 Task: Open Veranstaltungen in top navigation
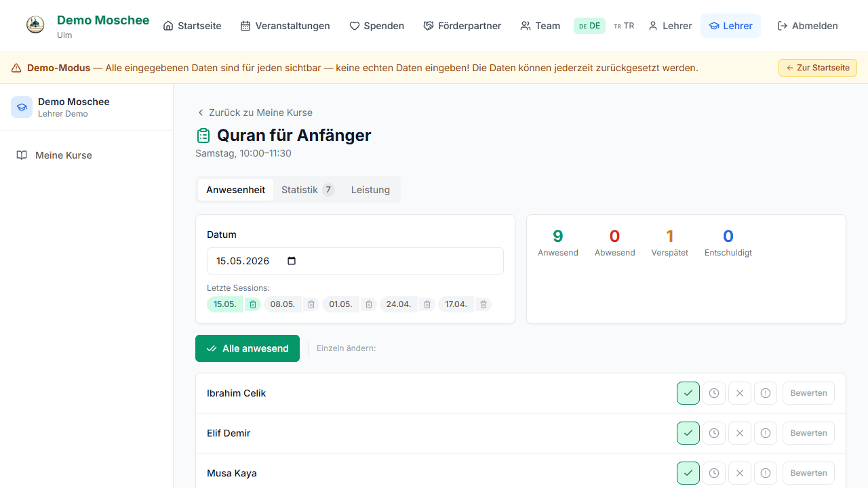285,26
